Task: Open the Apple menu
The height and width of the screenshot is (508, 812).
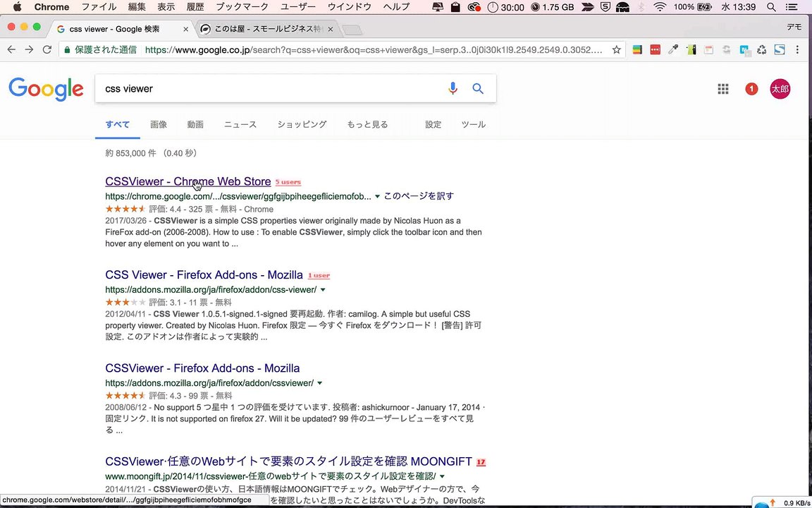Action: tap(17, 7)
